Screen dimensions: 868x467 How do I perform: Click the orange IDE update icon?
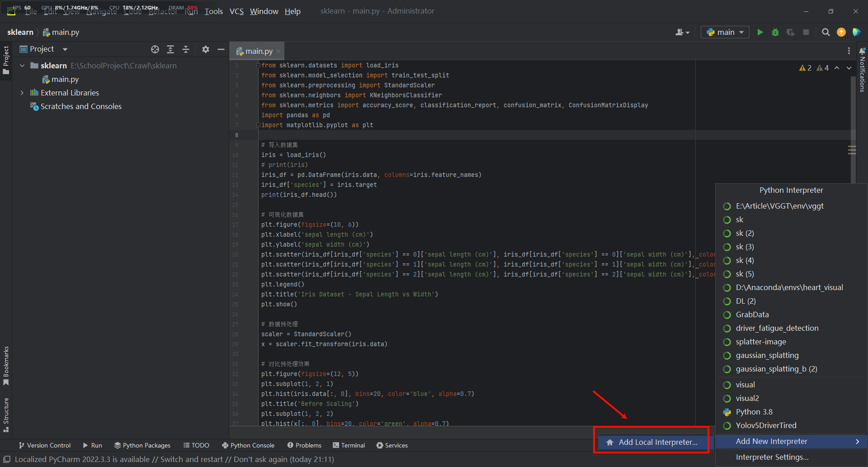tap(841, 32)
